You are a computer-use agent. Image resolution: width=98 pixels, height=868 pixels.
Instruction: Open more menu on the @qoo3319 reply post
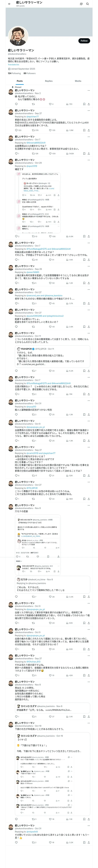pyautogui.click(x=89, y=160)
